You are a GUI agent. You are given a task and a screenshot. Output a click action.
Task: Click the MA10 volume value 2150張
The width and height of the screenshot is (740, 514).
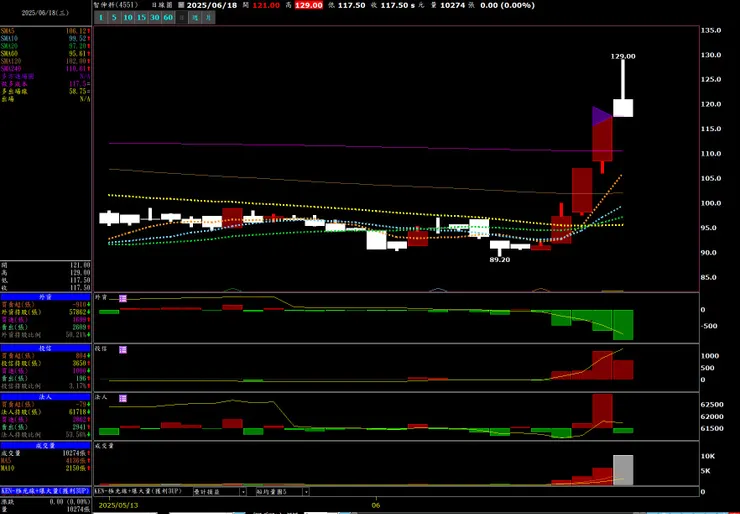pos(76,468)
